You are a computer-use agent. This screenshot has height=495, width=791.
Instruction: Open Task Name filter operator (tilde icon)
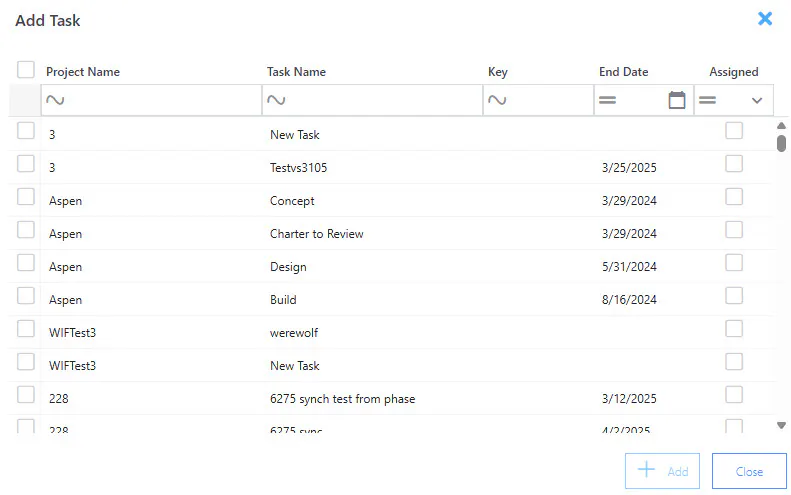point(276,100)
